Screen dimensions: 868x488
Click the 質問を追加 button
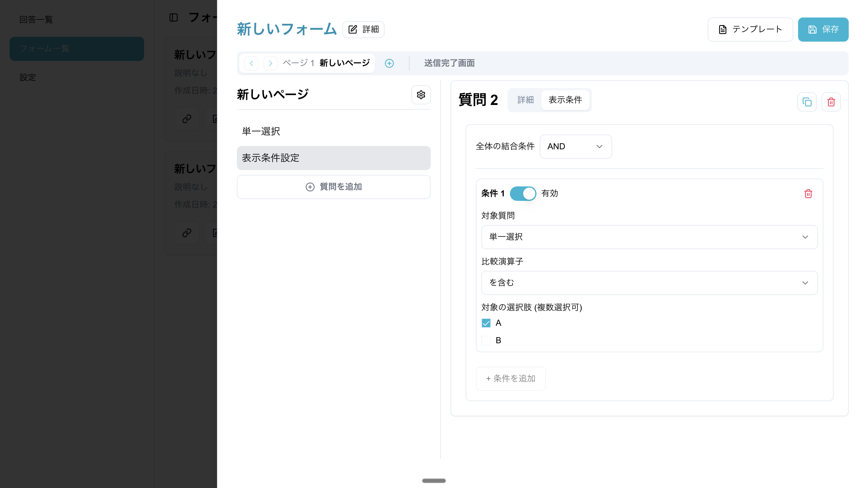pos(334,187)
